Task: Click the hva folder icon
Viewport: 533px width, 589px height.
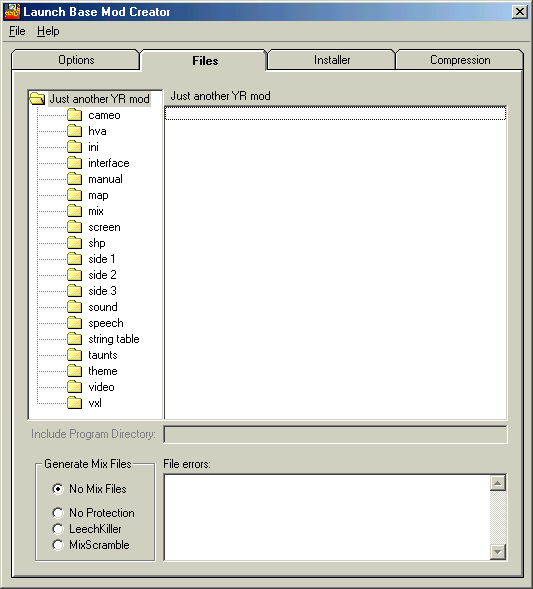Action: (x=75, y=131)
